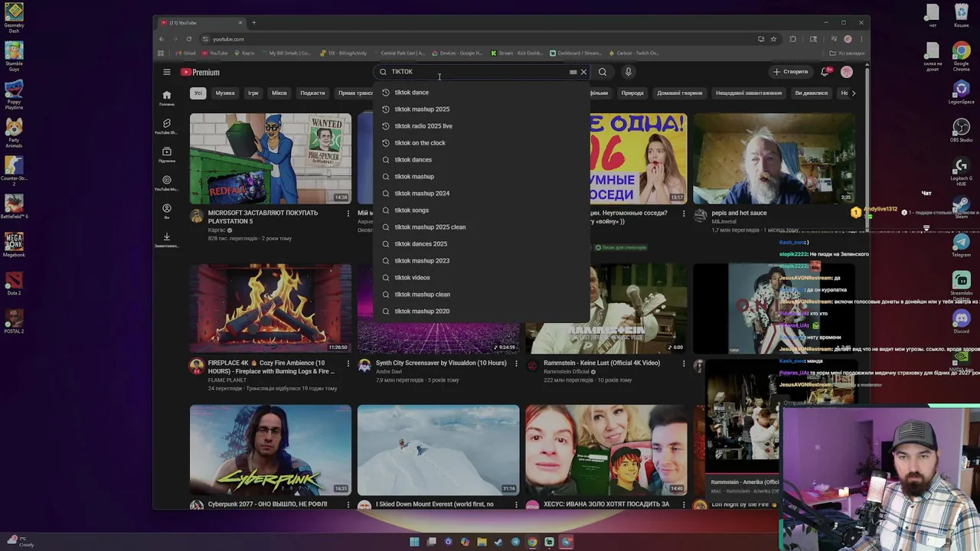Viewport: 980px width, 551px height.
Task: Open the Chrome apps grid in bookmarks bar
Action: tap(161, 53)
